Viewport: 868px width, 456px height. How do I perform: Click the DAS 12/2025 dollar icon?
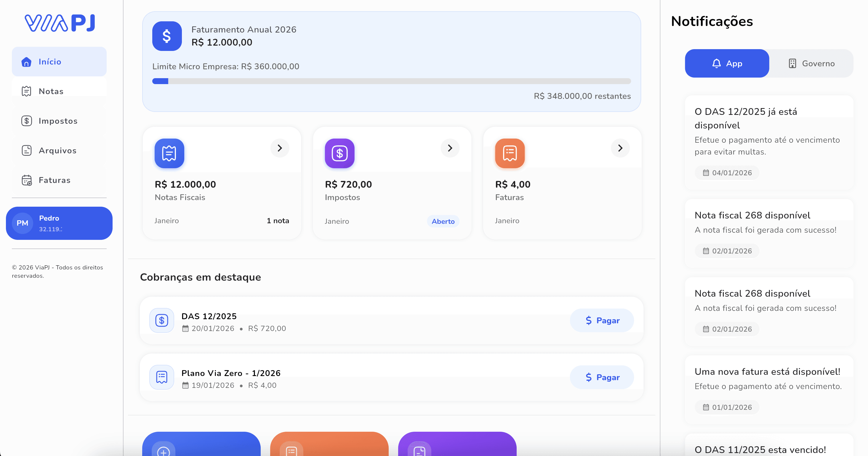click(x=162, y=320)
